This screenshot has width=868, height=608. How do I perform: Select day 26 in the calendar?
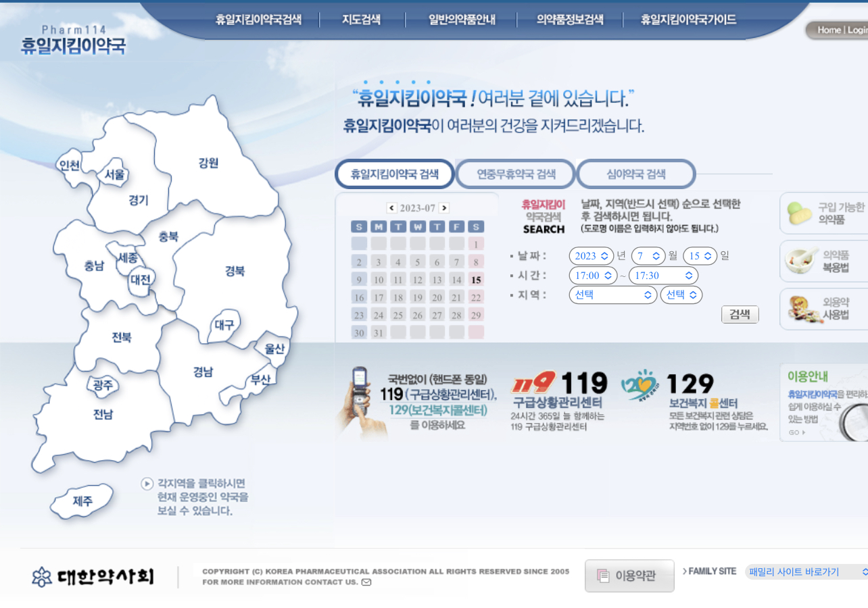click(x=417, y=315)
